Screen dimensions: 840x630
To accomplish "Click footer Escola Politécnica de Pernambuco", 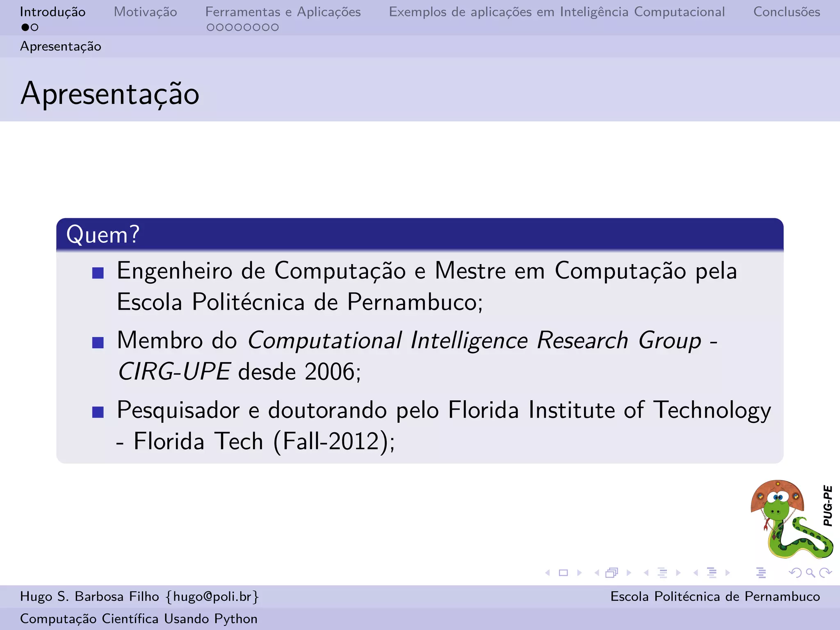I will point(715,596).
